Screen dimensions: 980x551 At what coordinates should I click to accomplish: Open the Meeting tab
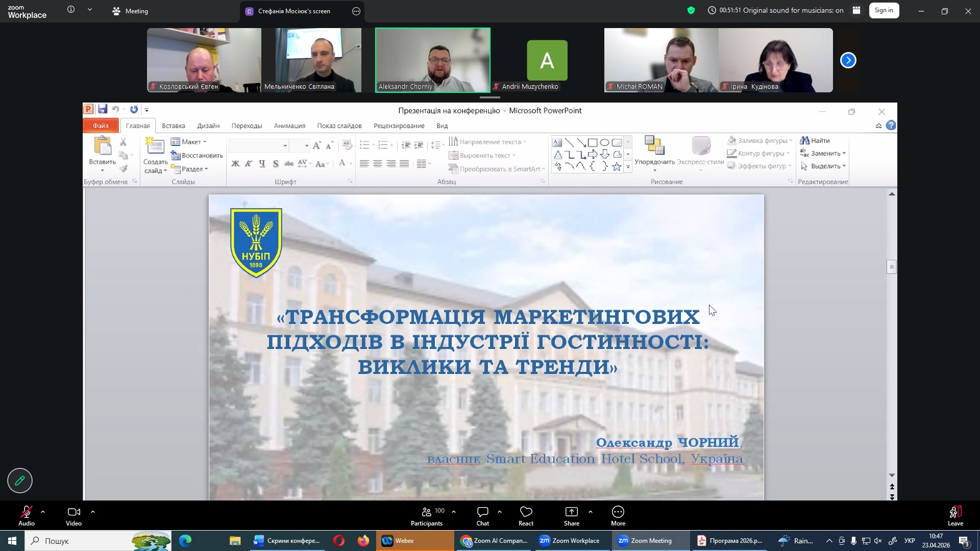[x=131, y=11]
